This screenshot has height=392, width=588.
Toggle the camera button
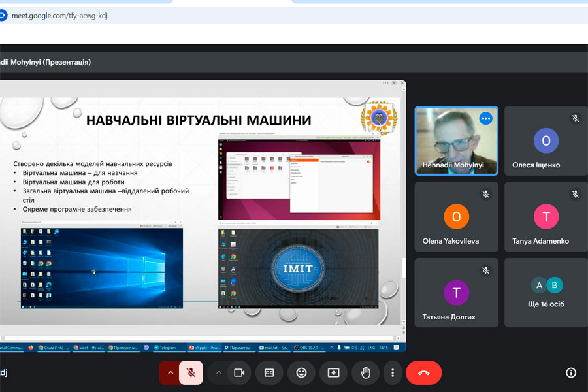coord(239,372)
